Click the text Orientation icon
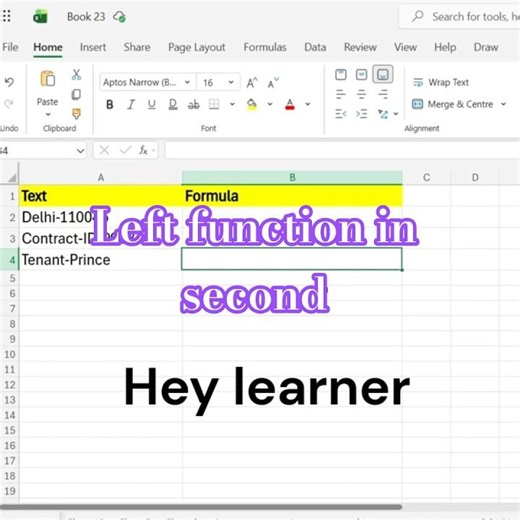520x520 pixels. click(383, 114)
